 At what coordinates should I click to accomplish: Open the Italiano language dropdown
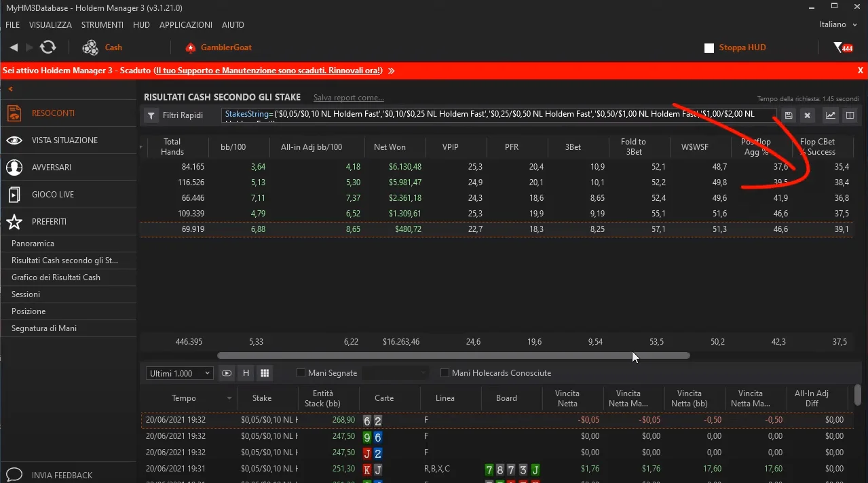837,24
